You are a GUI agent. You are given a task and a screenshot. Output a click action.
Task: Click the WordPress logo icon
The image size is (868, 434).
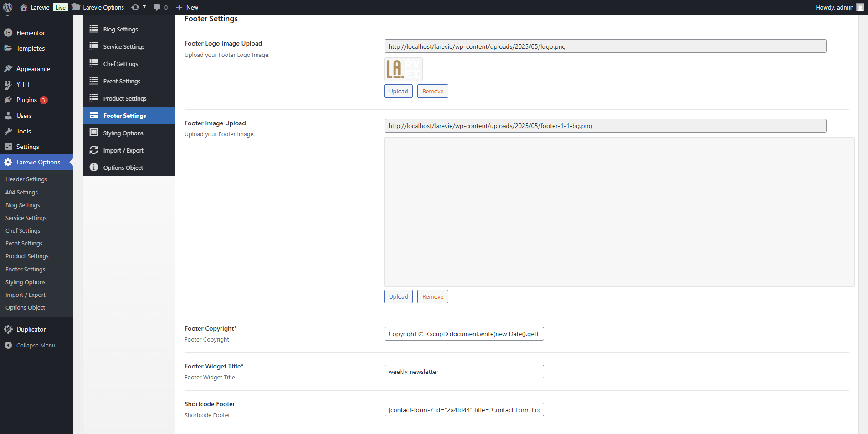[x=8, y=7]
